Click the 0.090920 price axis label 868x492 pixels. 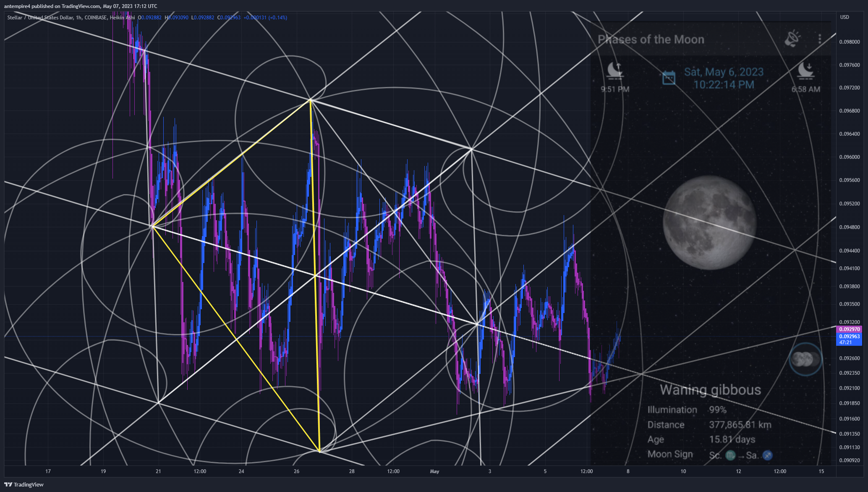pyautogui.click(x=850, y=460)
